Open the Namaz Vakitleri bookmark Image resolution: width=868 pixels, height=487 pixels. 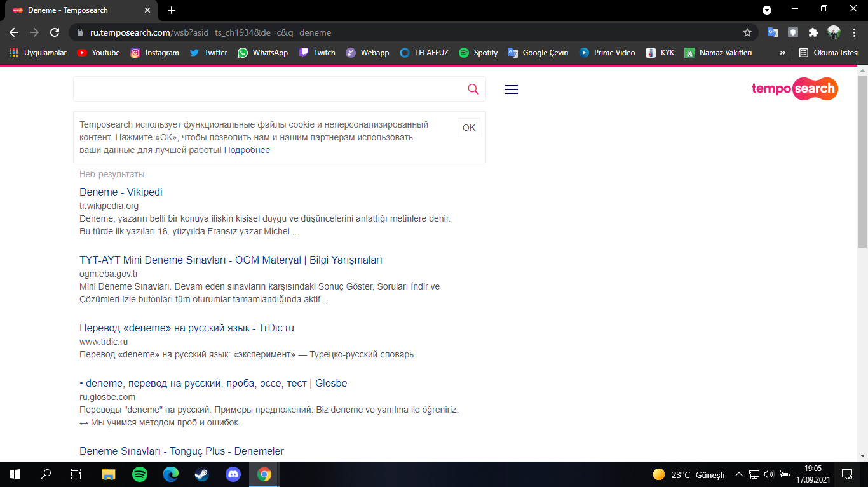[718, 53]
